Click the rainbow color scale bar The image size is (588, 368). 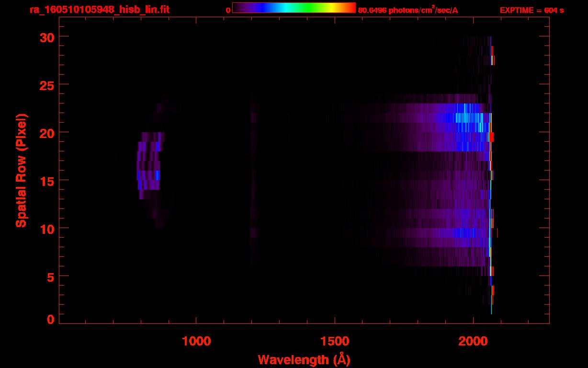tap(294, 8)
